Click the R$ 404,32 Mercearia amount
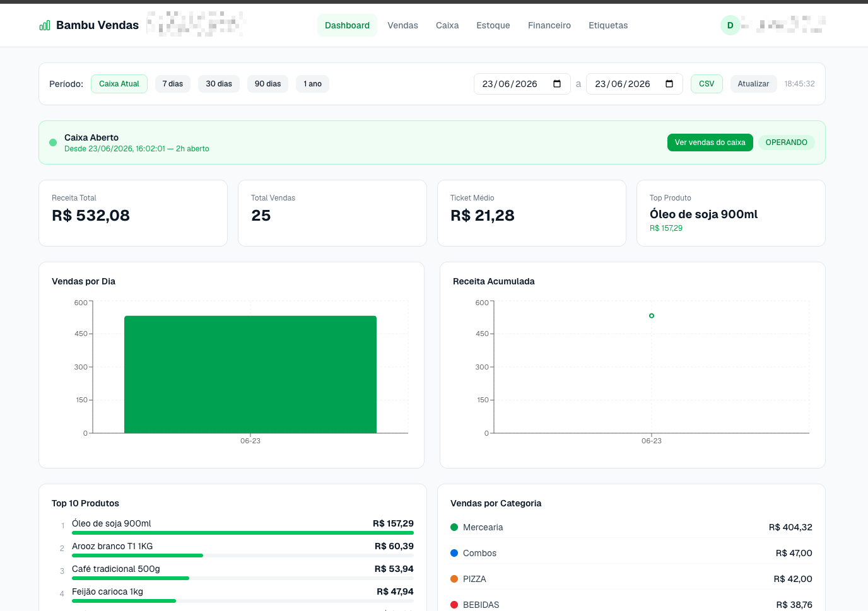The image size is (868, 611). tap(790, 527)
